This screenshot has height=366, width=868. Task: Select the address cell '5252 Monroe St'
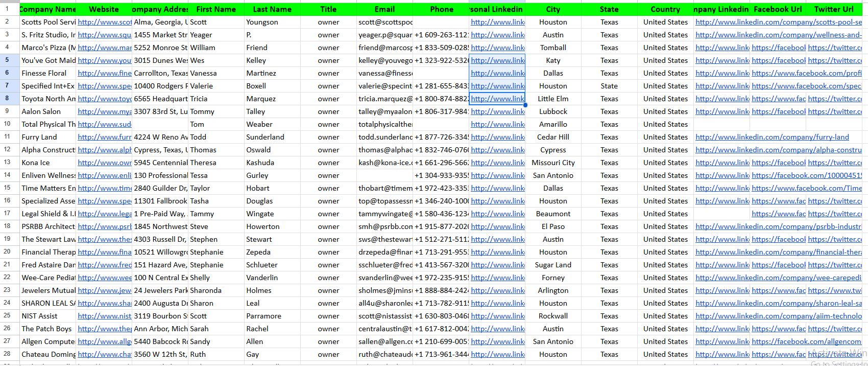(x=160, y=48)
